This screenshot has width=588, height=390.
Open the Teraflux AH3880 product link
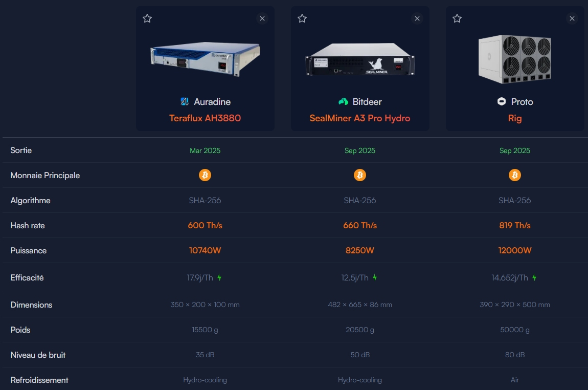[205, 118]
